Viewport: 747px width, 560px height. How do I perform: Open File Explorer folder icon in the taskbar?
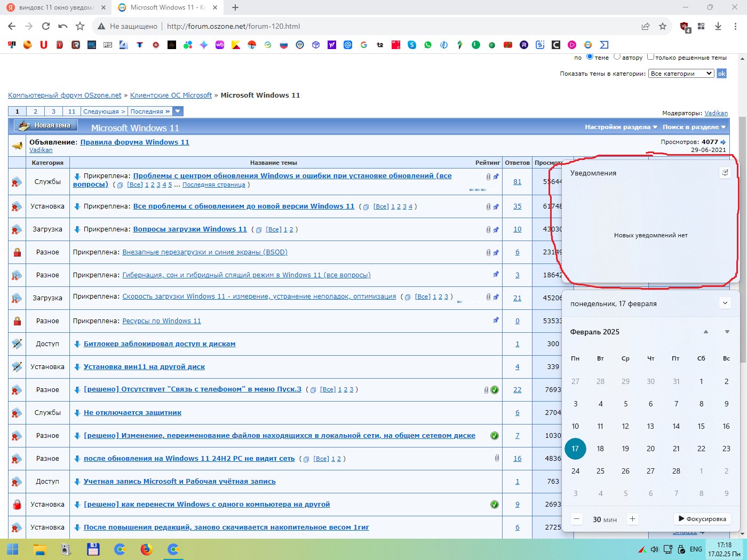pos(40,549)
